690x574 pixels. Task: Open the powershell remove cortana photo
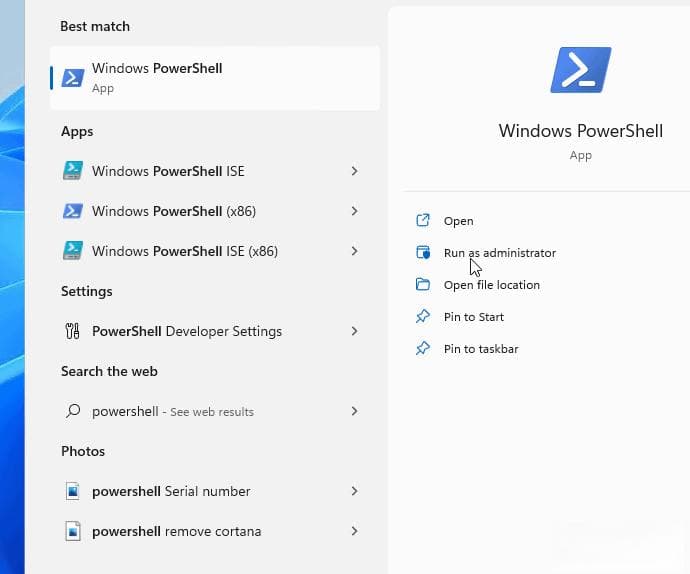pyautogui.click(x=176, y=531)
